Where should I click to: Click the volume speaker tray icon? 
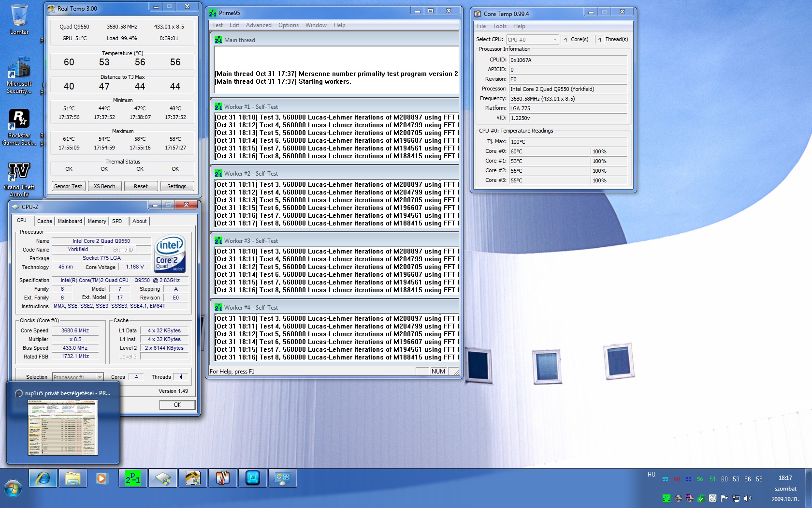coord(748,498)
